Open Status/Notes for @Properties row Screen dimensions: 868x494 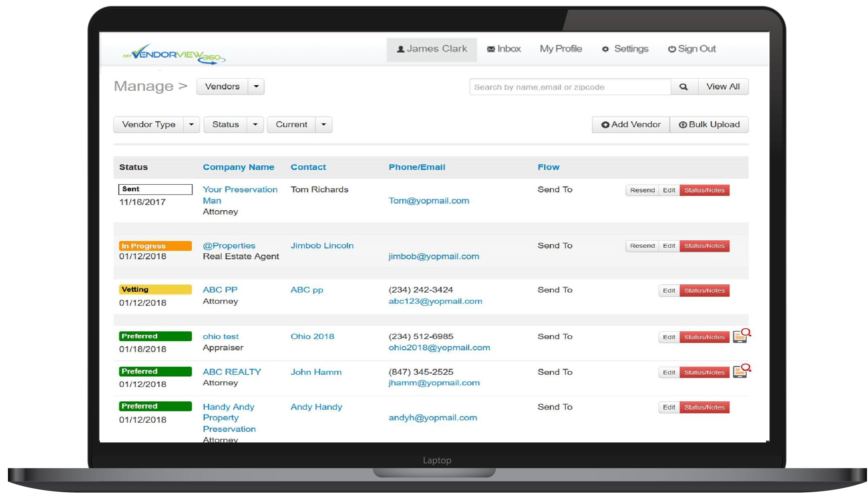[x=705, y=246]
